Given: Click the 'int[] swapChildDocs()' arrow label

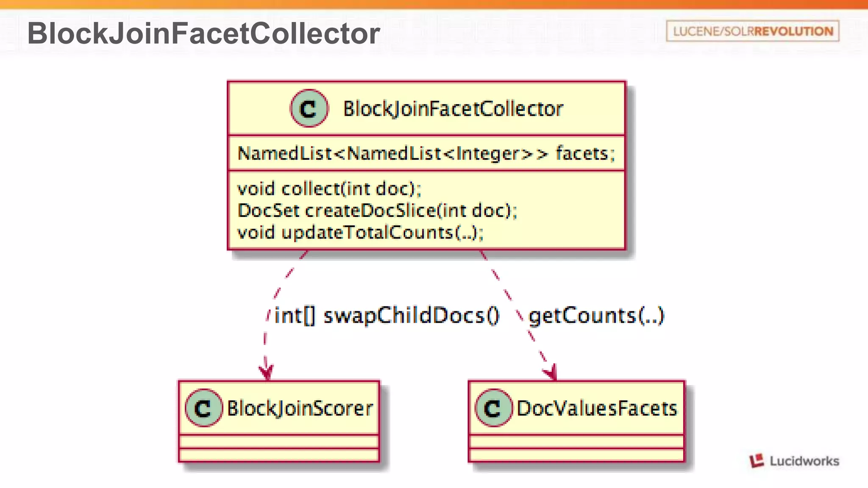Looking at the screenshot, I should click(x=387, y=316).
